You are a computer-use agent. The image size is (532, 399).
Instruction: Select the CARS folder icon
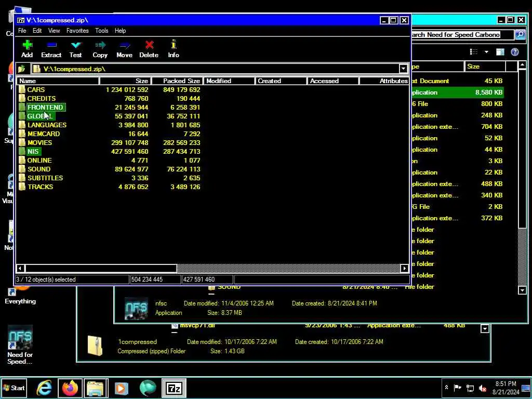[x=22, y=89]
